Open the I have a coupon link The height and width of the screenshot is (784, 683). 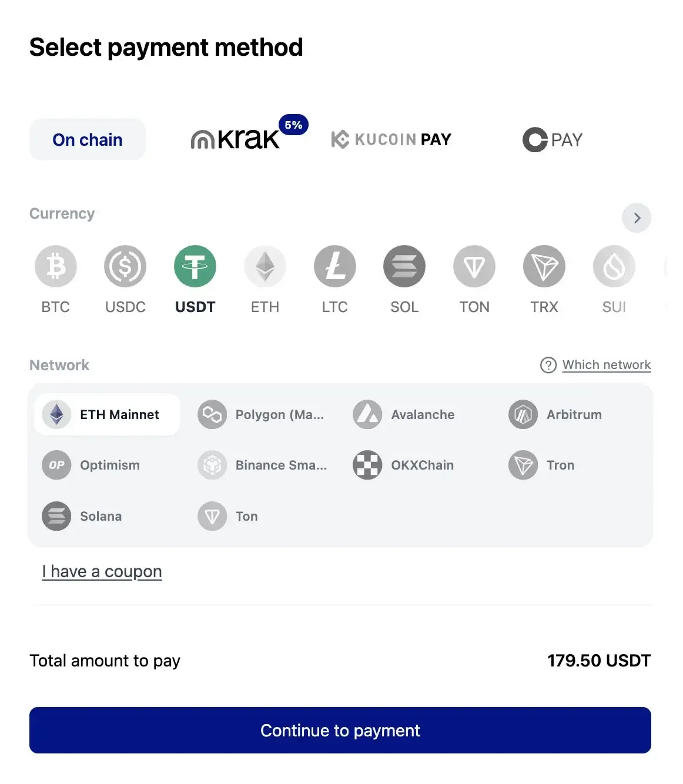(102, 571)
